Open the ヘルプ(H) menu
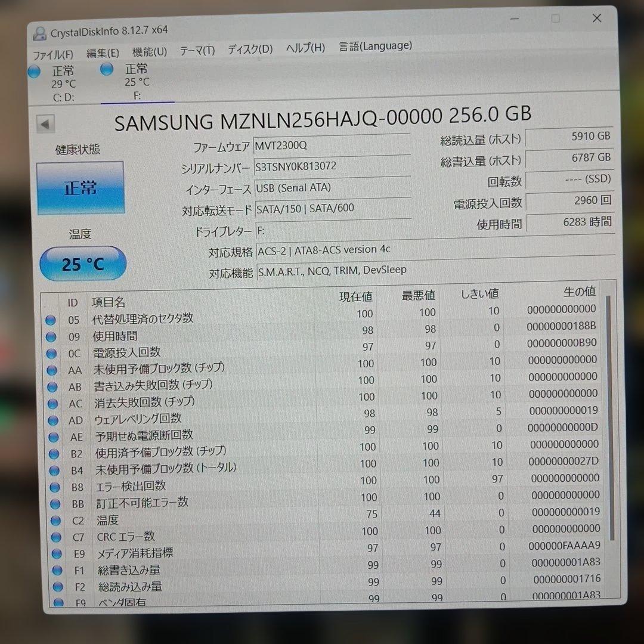The height and width of the screenshot is (644, 644). click(305, 48)
